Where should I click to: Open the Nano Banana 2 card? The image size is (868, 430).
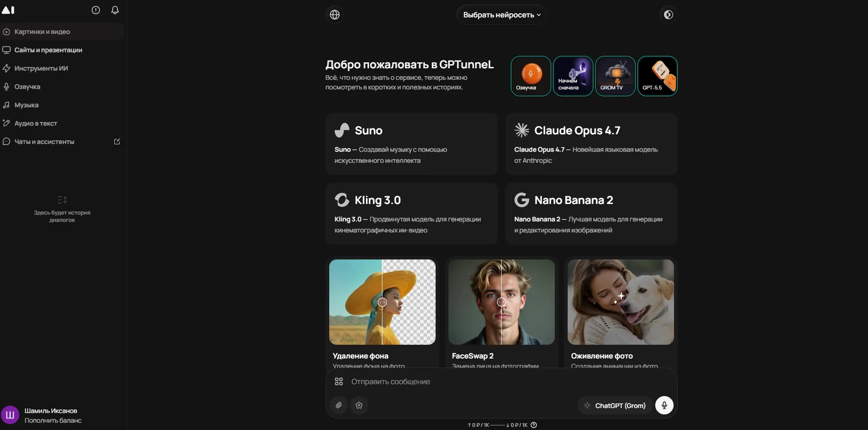click(x=592, y=214)
